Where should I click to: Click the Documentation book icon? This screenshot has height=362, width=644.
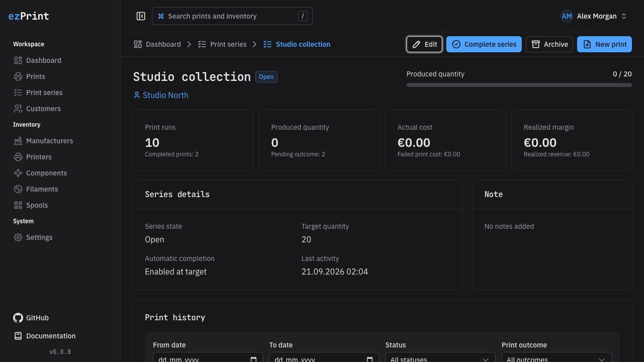[18, 336]
